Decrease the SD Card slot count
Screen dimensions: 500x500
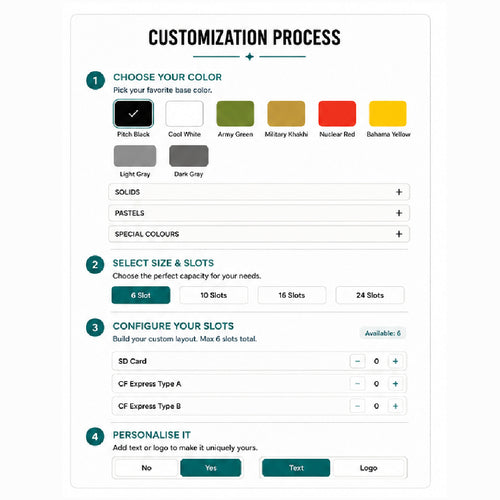(357, 361)
